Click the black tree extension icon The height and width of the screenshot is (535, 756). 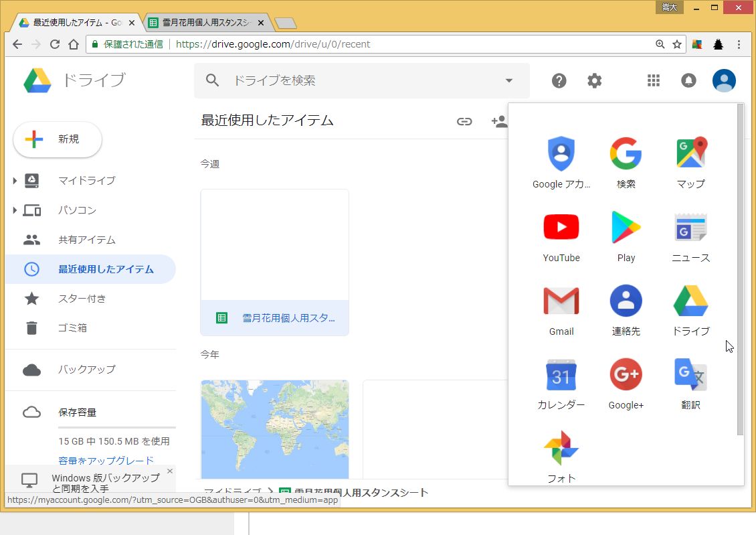718,44
